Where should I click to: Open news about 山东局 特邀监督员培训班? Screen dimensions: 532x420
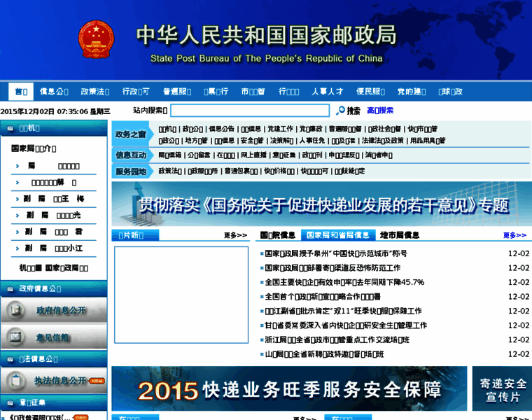pyautogui.click(x=324, y=354)
